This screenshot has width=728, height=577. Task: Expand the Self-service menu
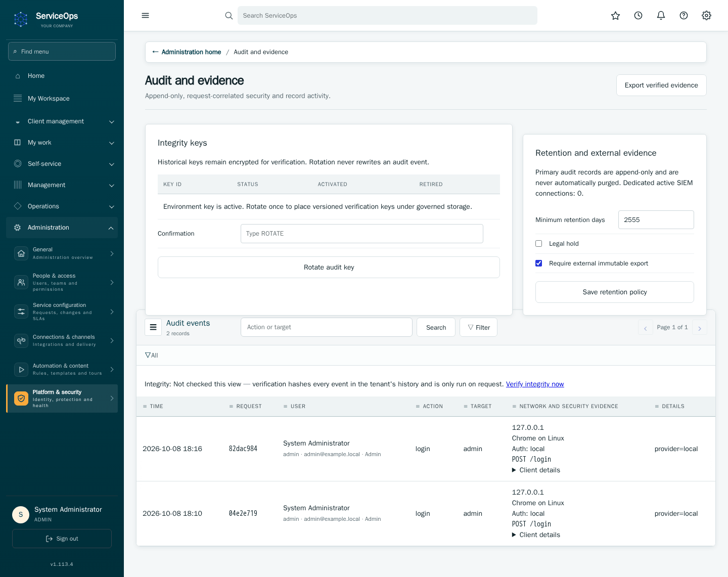[x=62, y=164]
